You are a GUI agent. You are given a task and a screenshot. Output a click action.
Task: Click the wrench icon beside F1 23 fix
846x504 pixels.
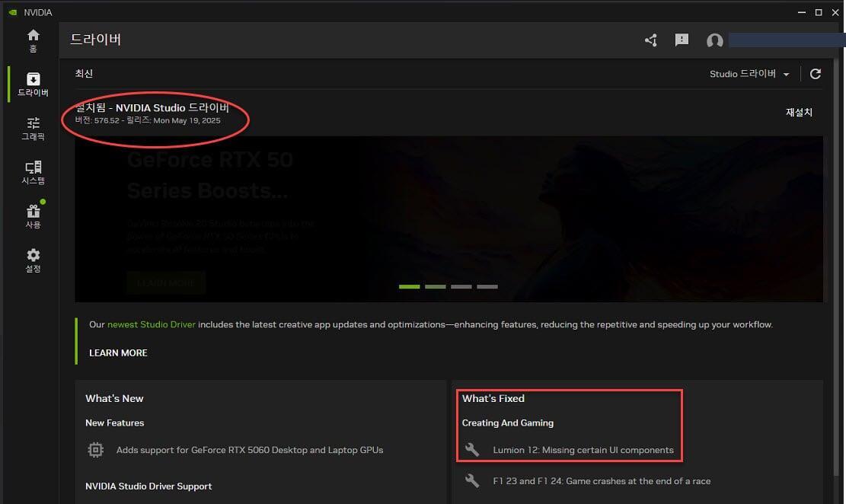coord(472,480)
